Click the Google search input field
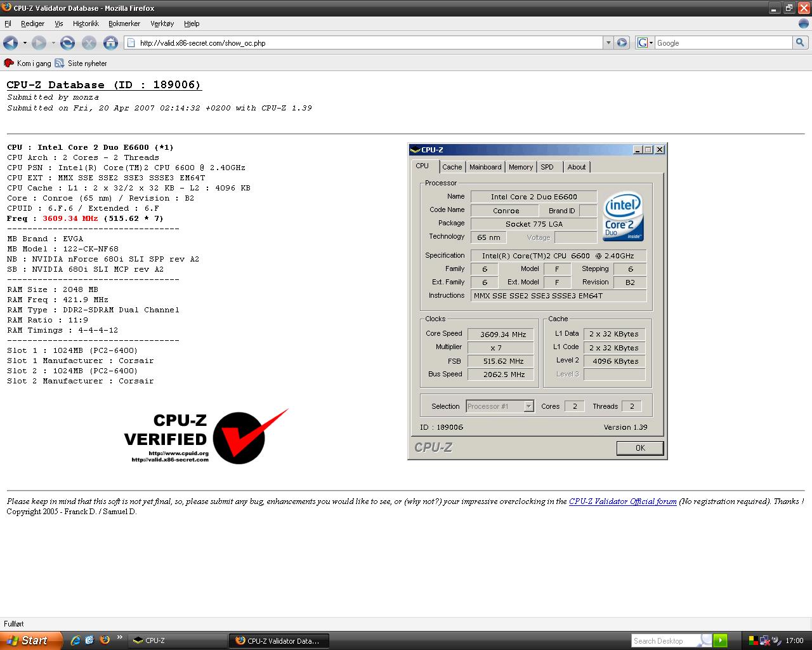 (x=723, y=43)
